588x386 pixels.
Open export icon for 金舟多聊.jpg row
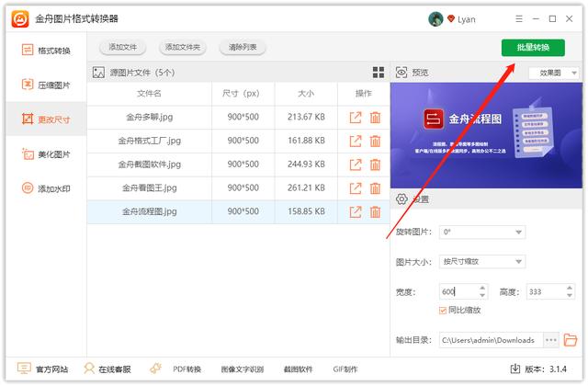[x=356, y=118]
